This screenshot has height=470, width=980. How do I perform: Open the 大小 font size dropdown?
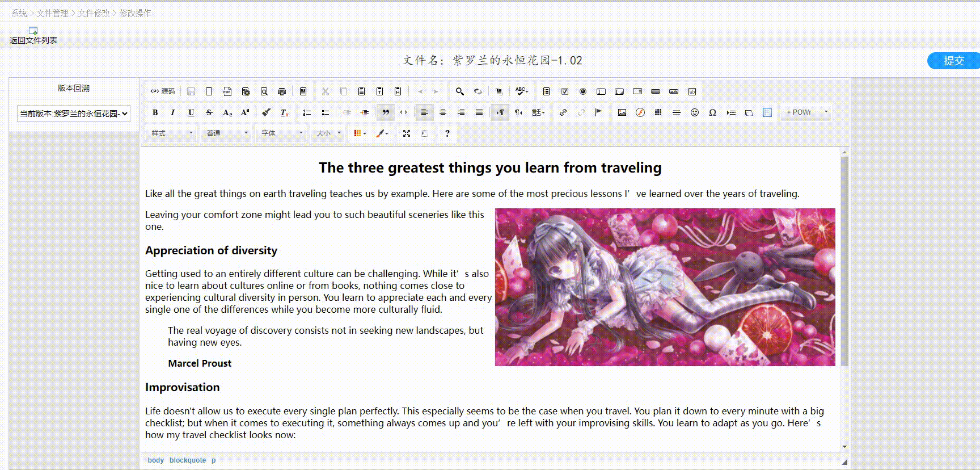328,133
